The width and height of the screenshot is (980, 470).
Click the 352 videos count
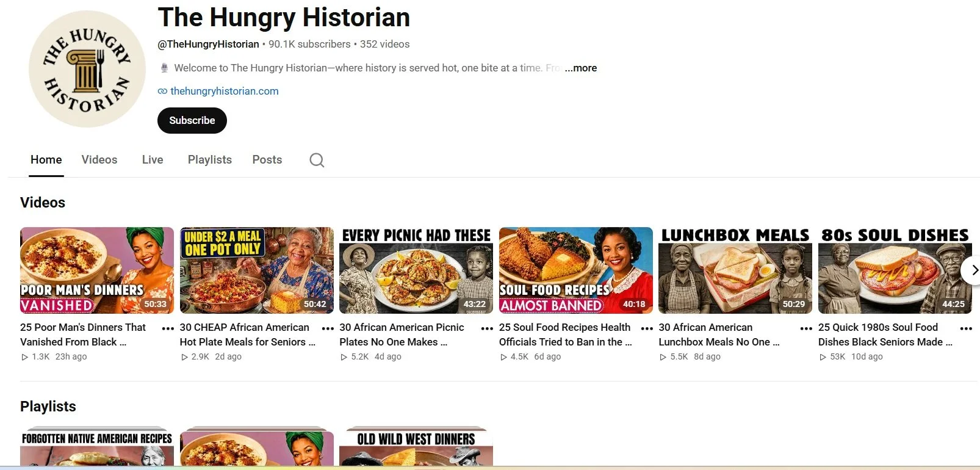[x=384, y=44]
